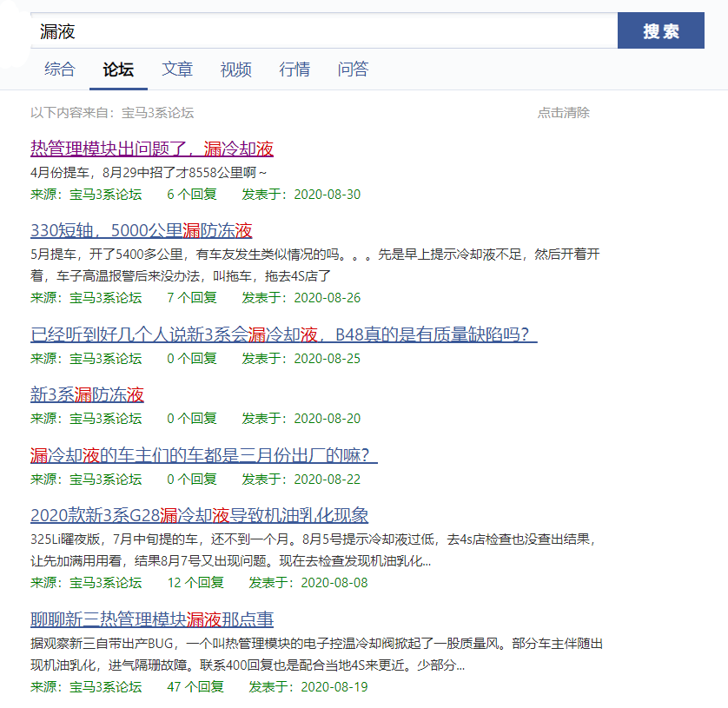The image size is (728, 708).
Task: Click summary starting 据观察新三自带出产BUG
Action: [x=316, y=654]
